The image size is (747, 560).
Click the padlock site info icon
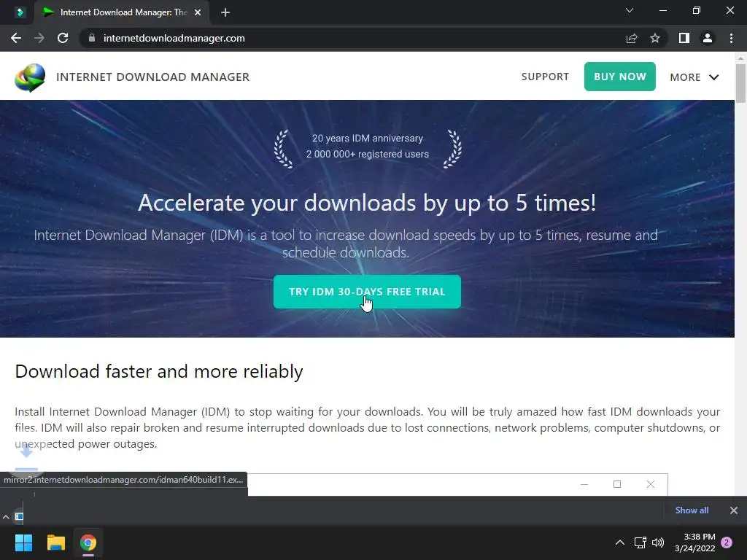(x=92, y=38)
